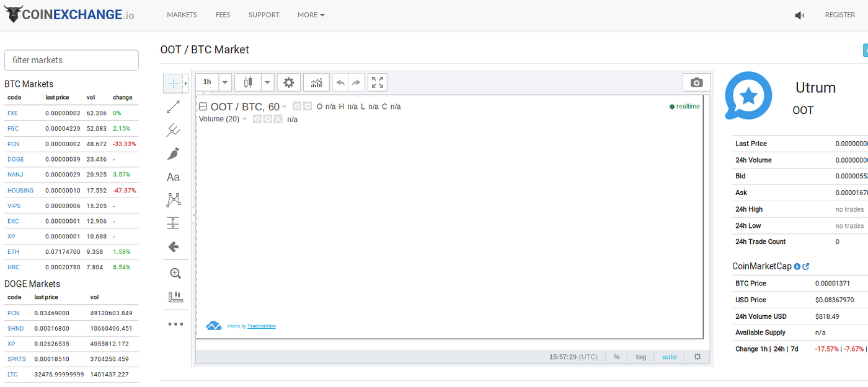Toggle chart fullscreen mode
The image size is (868, 387).
[x=378, y=82]
